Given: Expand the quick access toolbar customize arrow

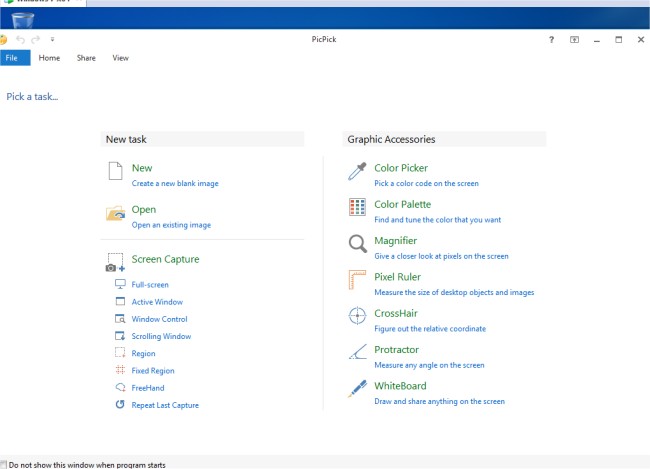Looking at the screenshot, I should pos(52,39).
